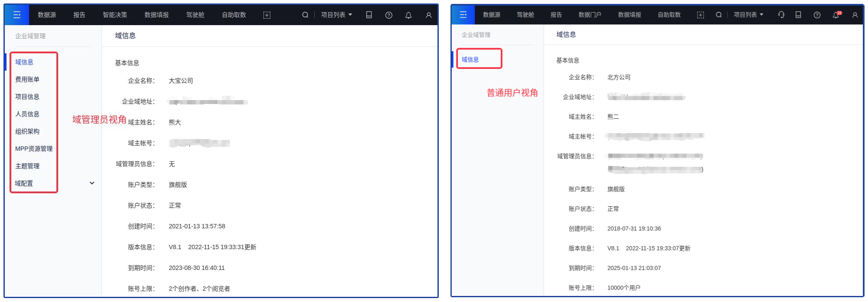Open help question mark icon in normal user view
This screenshot has width=868, height=302.
pos(817,15)
